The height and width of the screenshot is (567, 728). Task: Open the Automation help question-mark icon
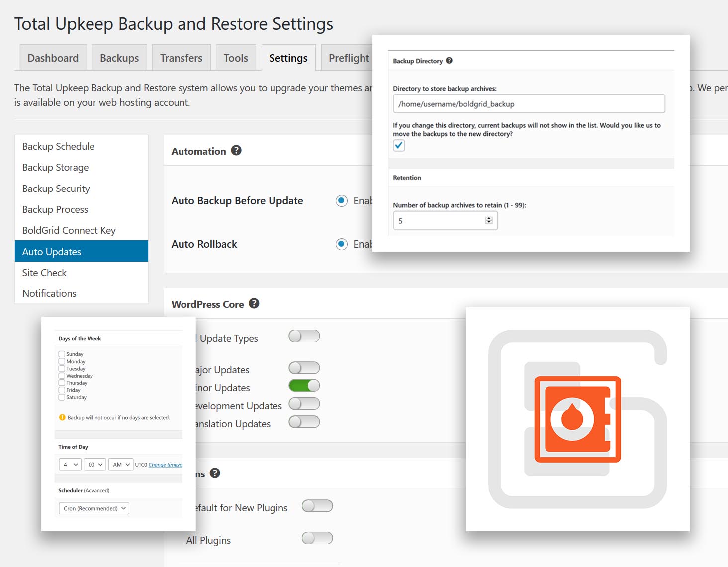click(x=236, y=150)
